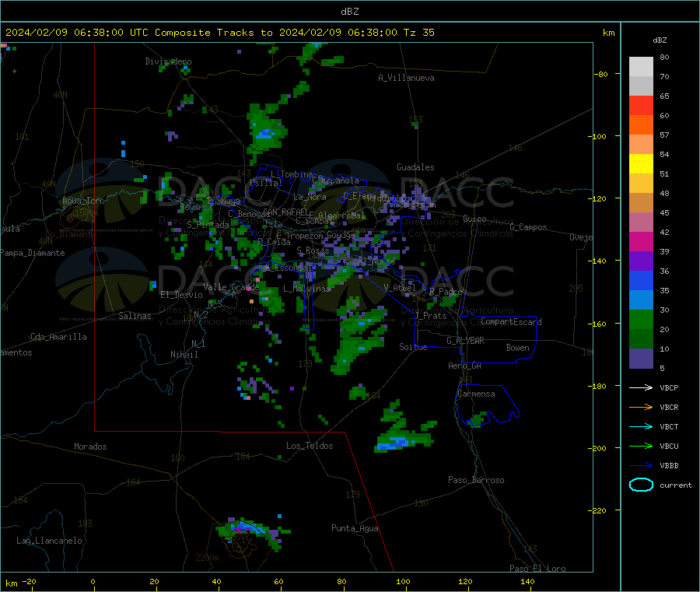Click the 'Paso_Barroso' map label
This screenshot has width=700, height=592.
click(x=476, y=480)
